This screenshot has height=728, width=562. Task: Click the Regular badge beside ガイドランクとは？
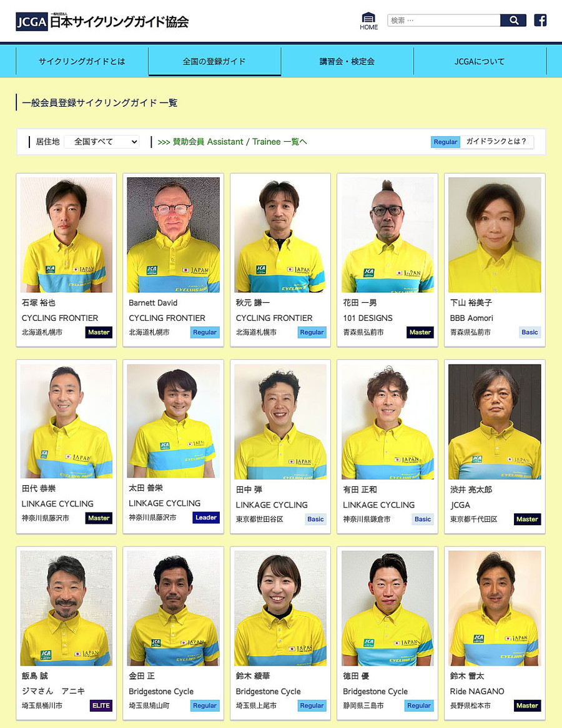pyautogui.click(x=445, y=142)
